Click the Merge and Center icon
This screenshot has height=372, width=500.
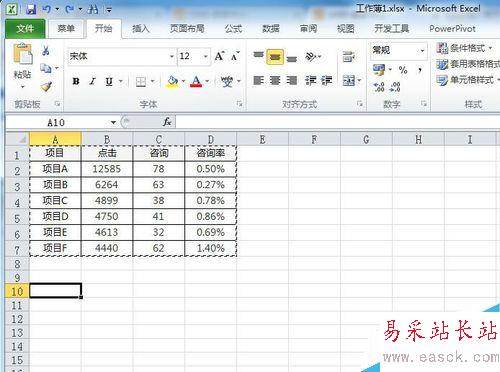click(349, 81)
